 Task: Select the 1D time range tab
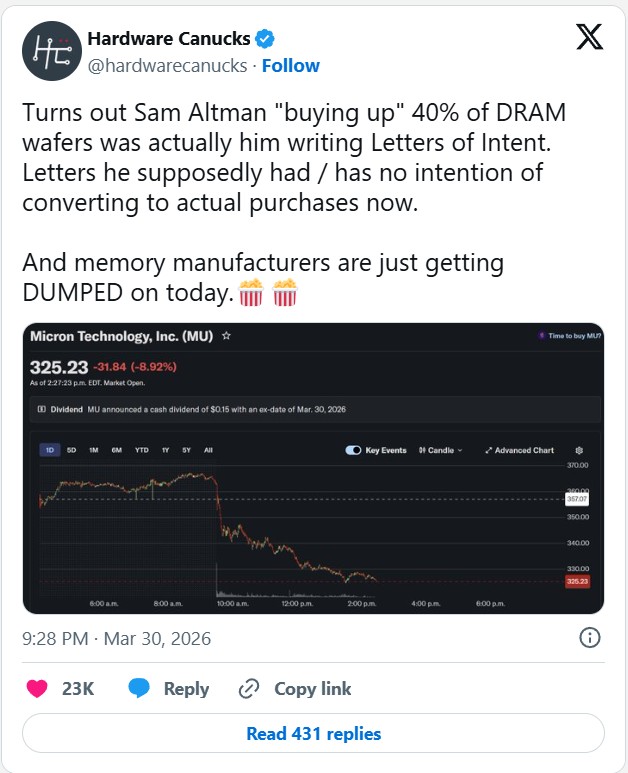point(49,451)
